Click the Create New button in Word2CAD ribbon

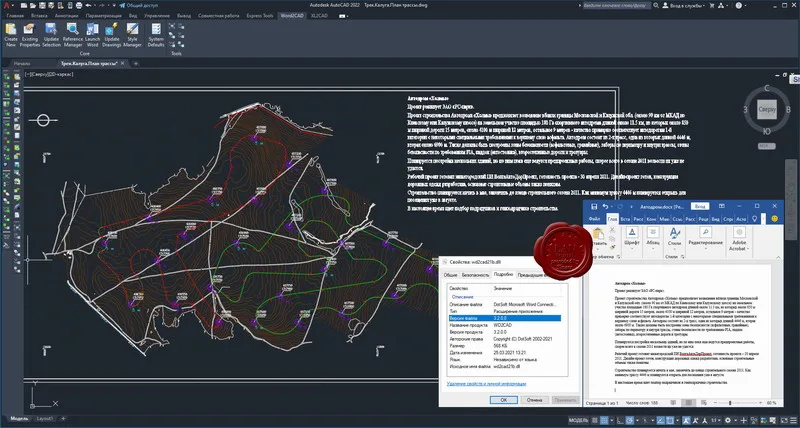(11, 35)
